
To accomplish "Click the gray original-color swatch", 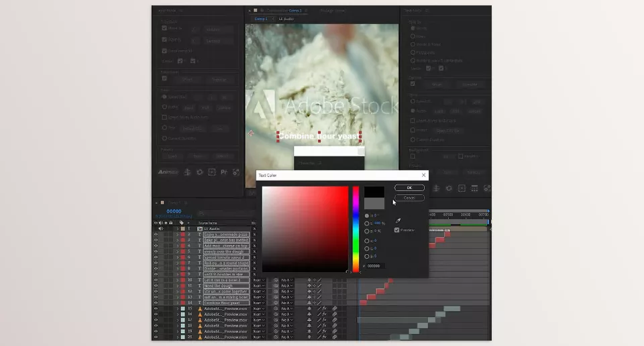I will click(x=374, y=203).
